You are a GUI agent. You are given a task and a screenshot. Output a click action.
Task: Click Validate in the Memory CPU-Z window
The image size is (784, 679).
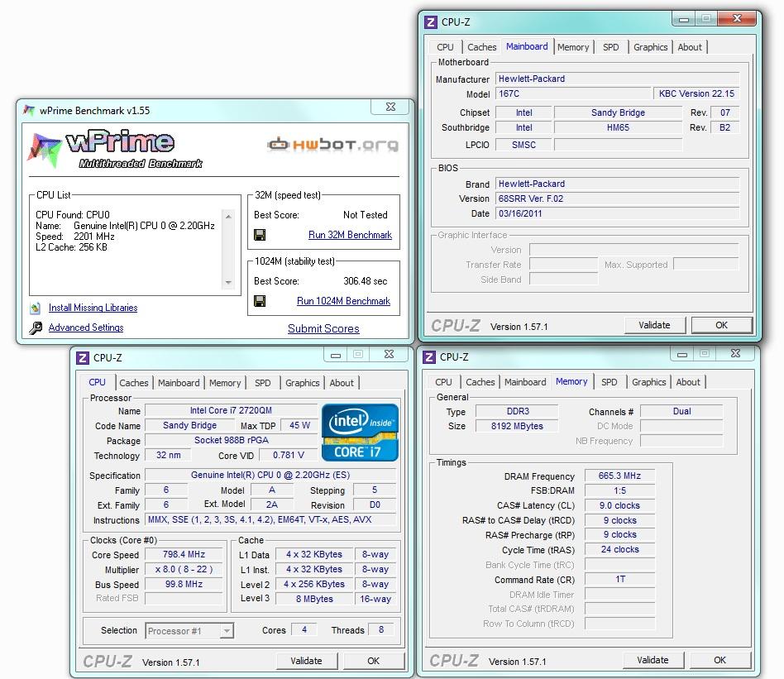point(653,660)
